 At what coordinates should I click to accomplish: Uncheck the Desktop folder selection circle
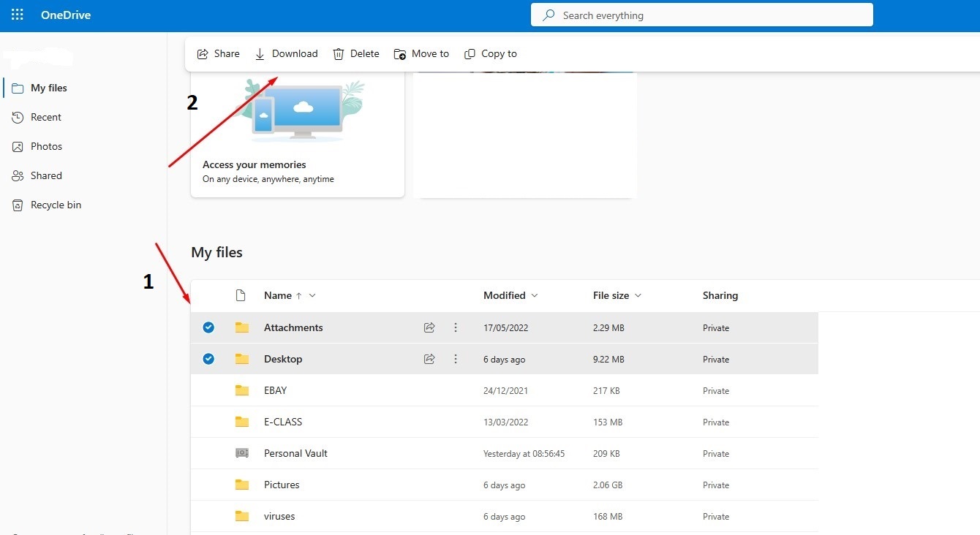[x=208, y=359]
